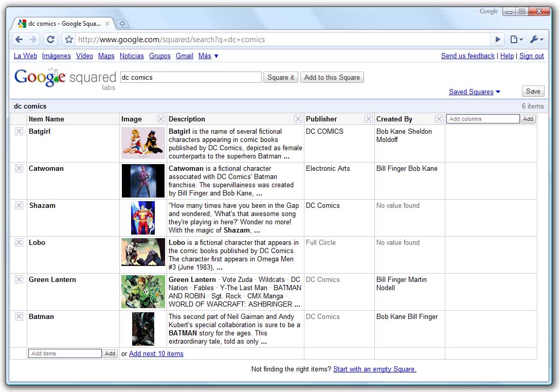Viewport: 560px width, 392px height.
Task: Delete the Shazam row
Action: pos(19,205)
